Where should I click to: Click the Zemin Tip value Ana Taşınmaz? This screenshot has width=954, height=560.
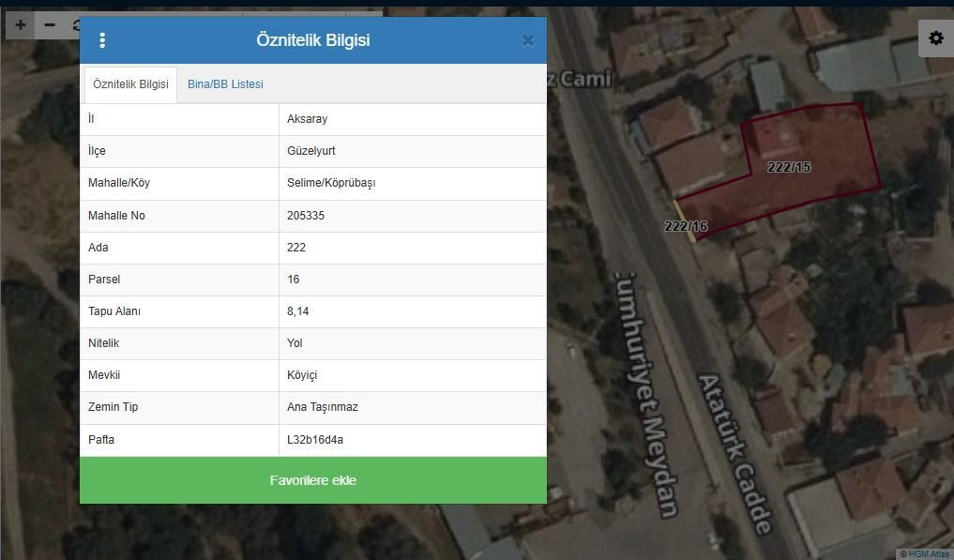(322, 407)
